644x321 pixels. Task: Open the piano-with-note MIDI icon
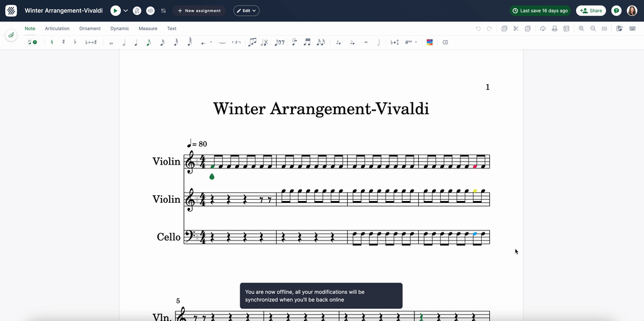click(619, 29)
